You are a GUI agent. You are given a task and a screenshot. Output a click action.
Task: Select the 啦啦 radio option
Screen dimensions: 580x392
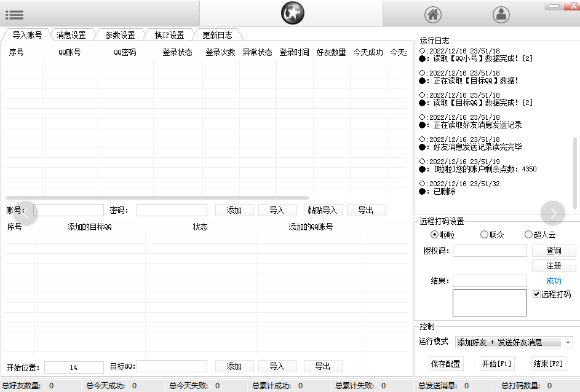(x=442, y=235)
